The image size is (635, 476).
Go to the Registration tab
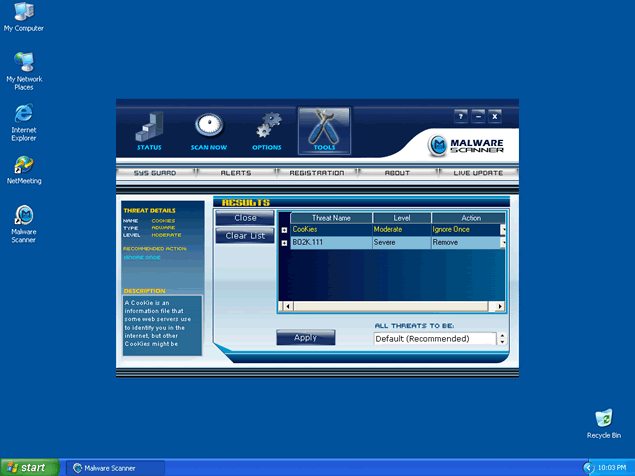[316, 173]
